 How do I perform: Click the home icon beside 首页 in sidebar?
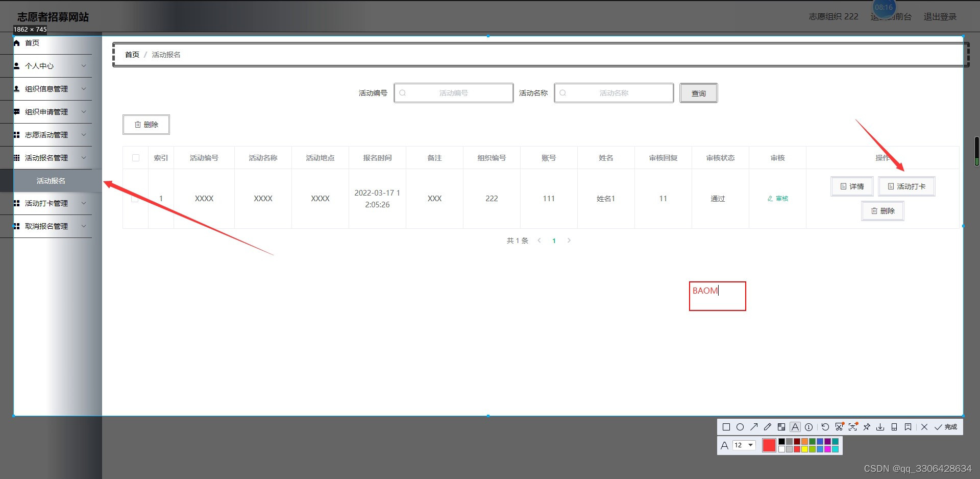click(x=17, y=43)
